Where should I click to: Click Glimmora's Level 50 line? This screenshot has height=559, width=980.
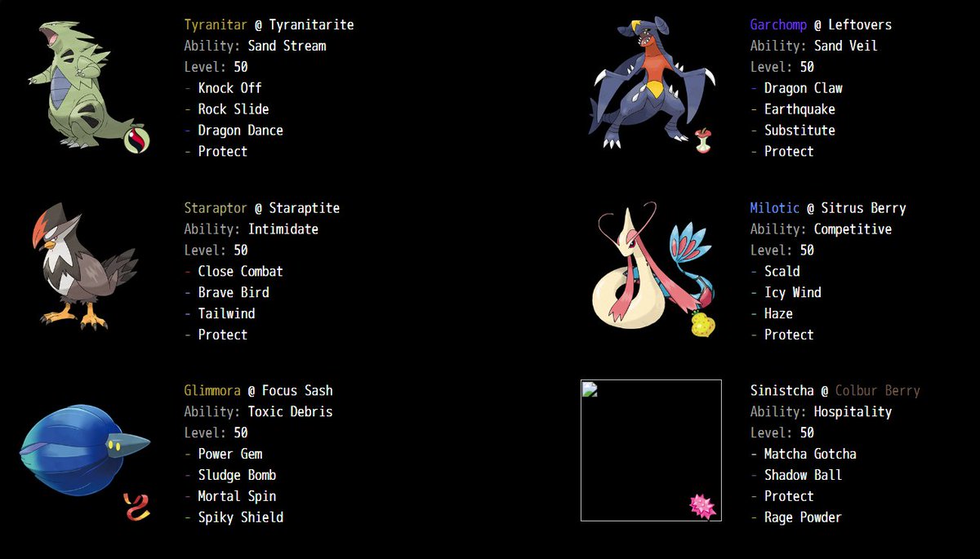(x=216, y=433)
